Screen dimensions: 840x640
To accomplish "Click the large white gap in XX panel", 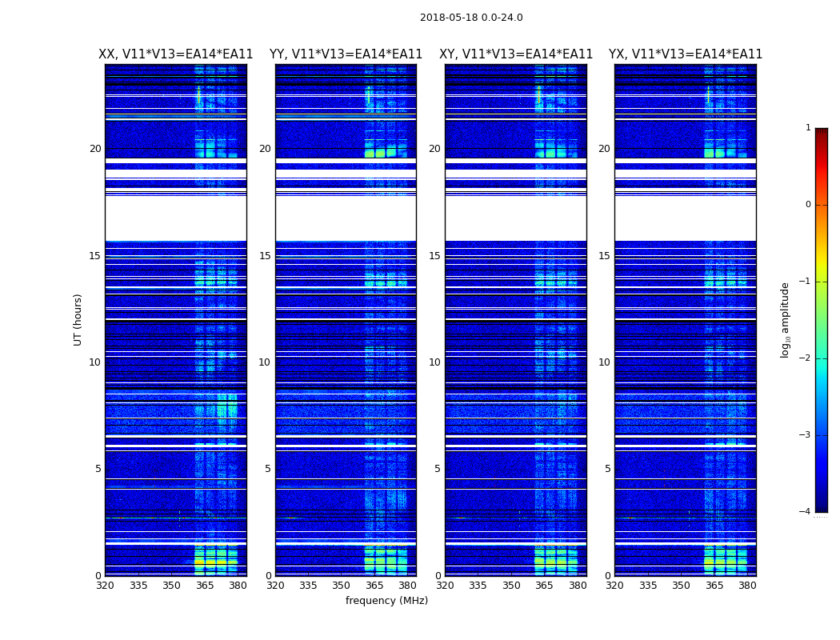I will coord(175,218).
